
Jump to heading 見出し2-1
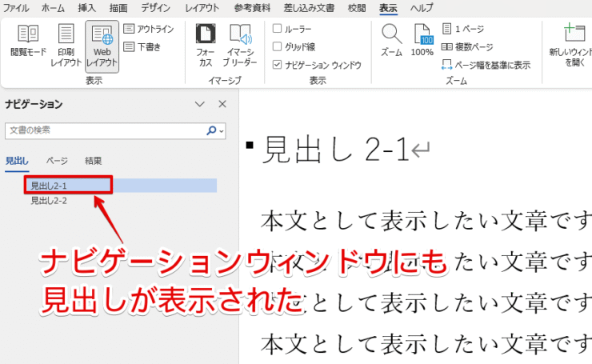(121, 186)
